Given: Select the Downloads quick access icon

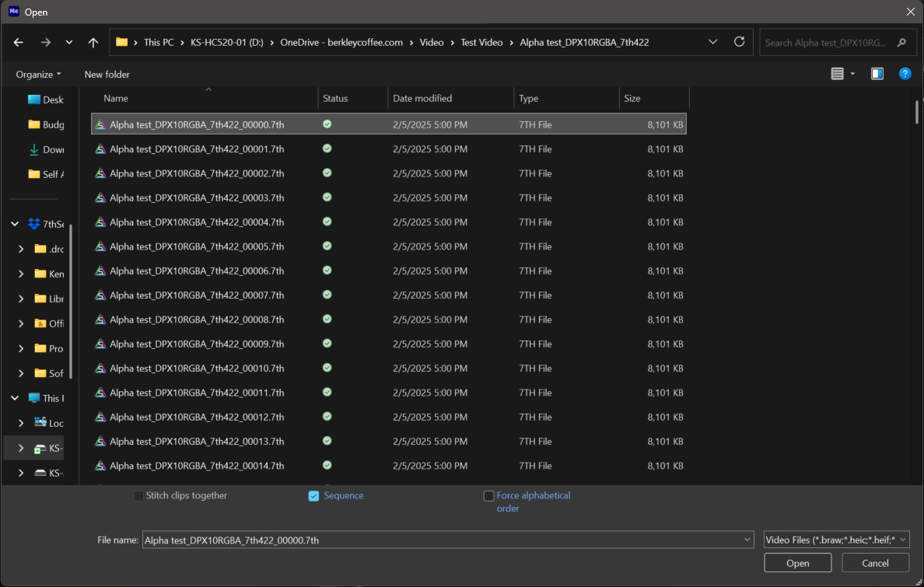Looking at the screenshot, I should click(34, 149).
